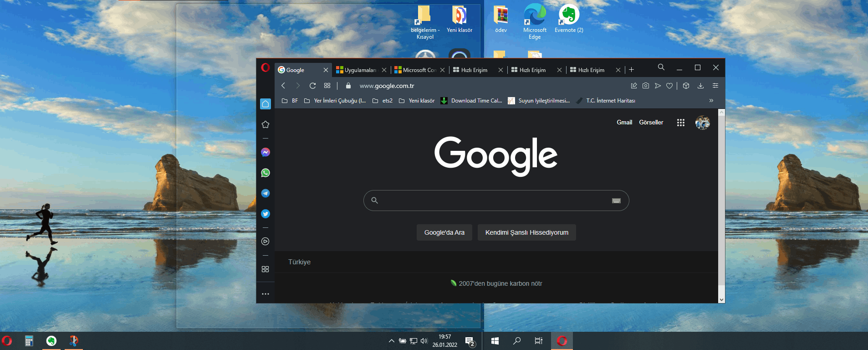Open the ets2 bookmarks folder
868x350 pixels.
[382, 101]
